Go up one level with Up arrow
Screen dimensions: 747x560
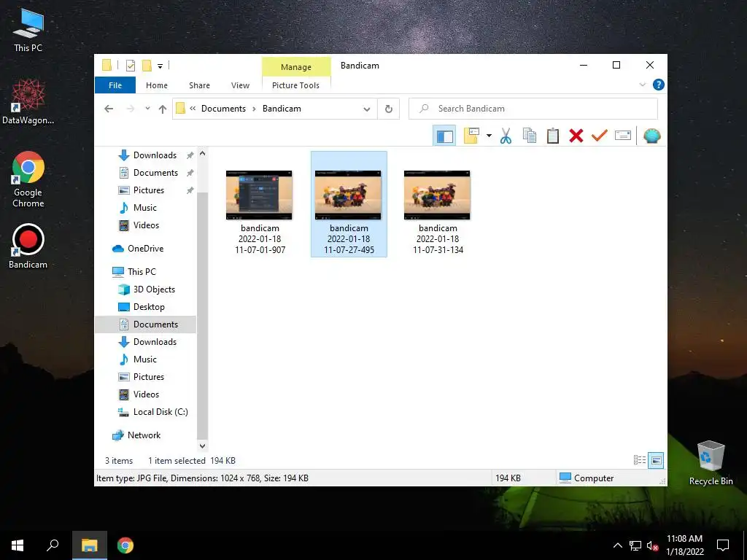163,109
